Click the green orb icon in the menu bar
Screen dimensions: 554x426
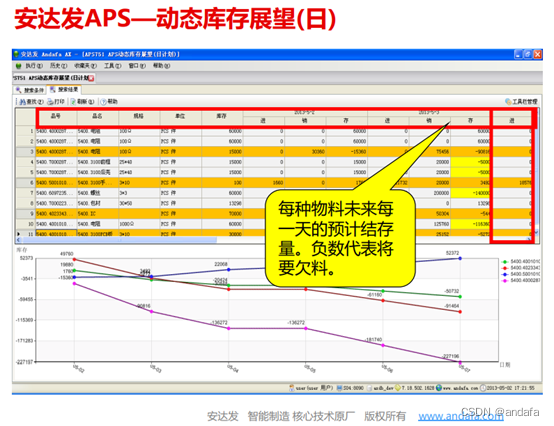19,66
